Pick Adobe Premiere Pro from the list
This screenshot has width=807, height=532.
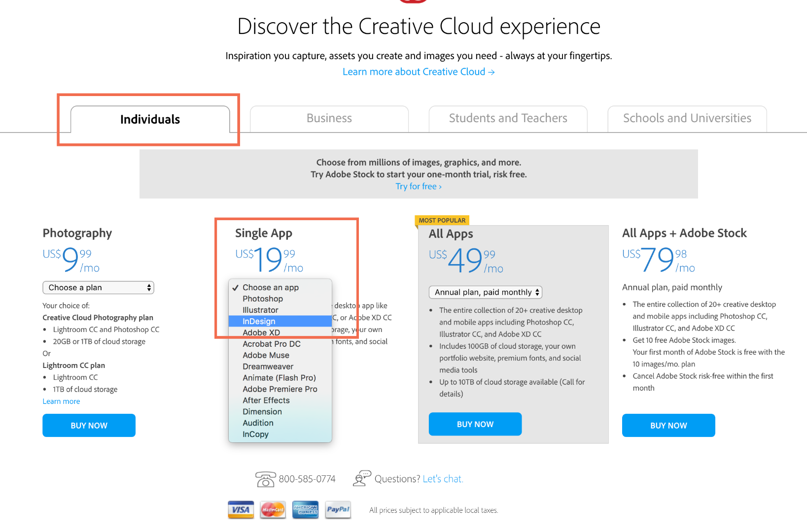coord(280,389)
